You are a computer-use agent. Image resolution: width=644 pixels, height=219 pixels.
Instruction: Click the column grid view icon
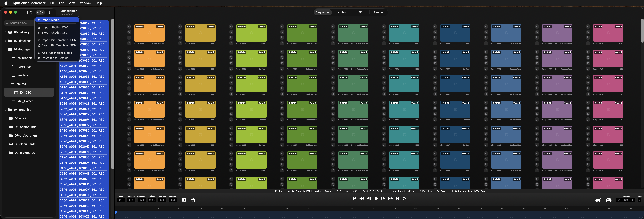coord(184,200)
